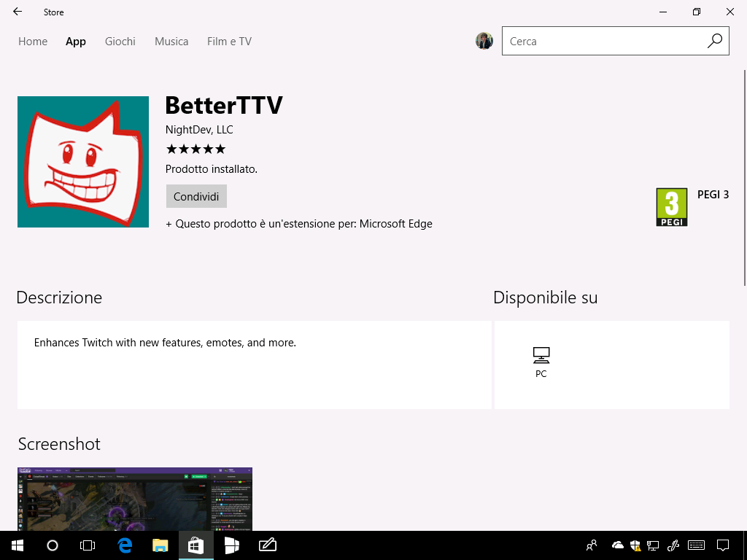Click the PEGI 3 rating badge
Screen dimensions: 747x560
(672, 207)
